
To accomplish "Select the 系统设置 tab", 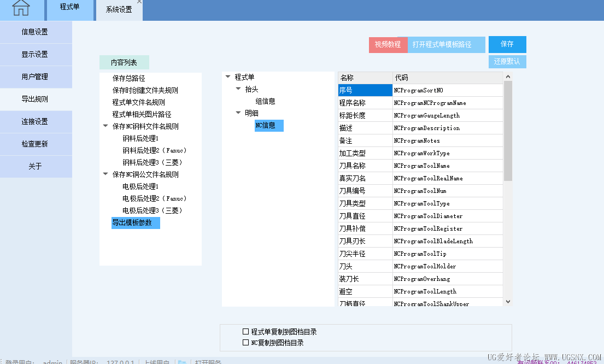I will (119, 9).
